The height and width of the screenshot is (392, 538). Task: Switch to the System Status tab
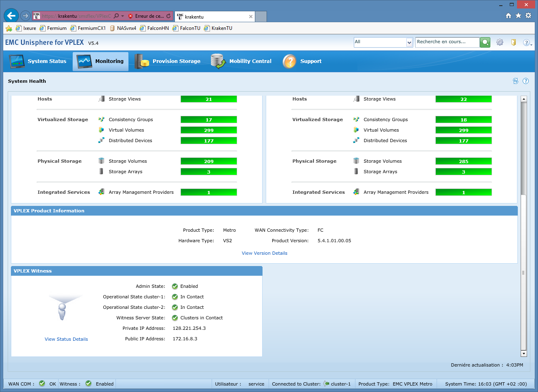pos(38,61)
